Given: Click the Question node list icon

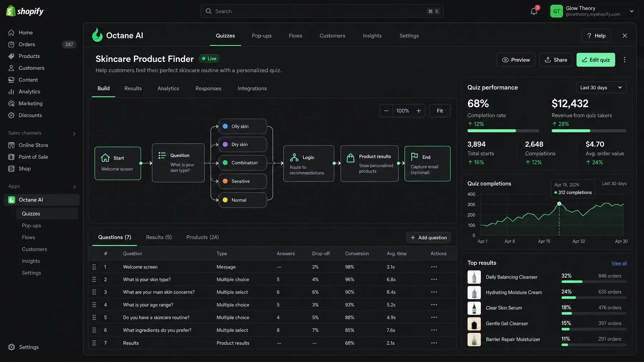Looking at the screenshot, I should click(162, 155).
